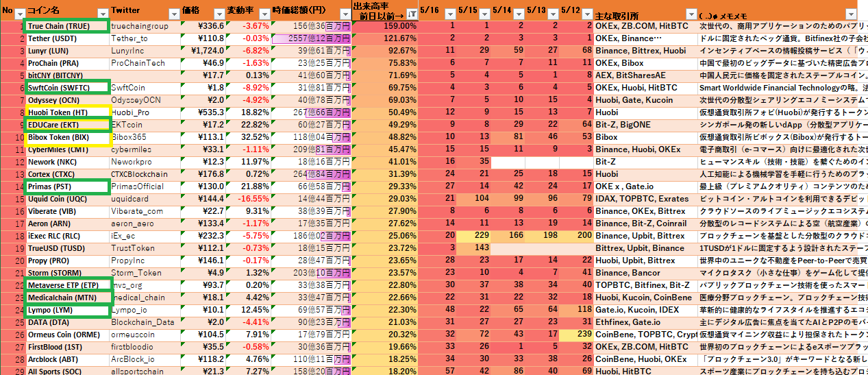The height and width of the screenshot is (375, 868).
Task: Open the No column filter arrow
Action: [x=20, y=13]
